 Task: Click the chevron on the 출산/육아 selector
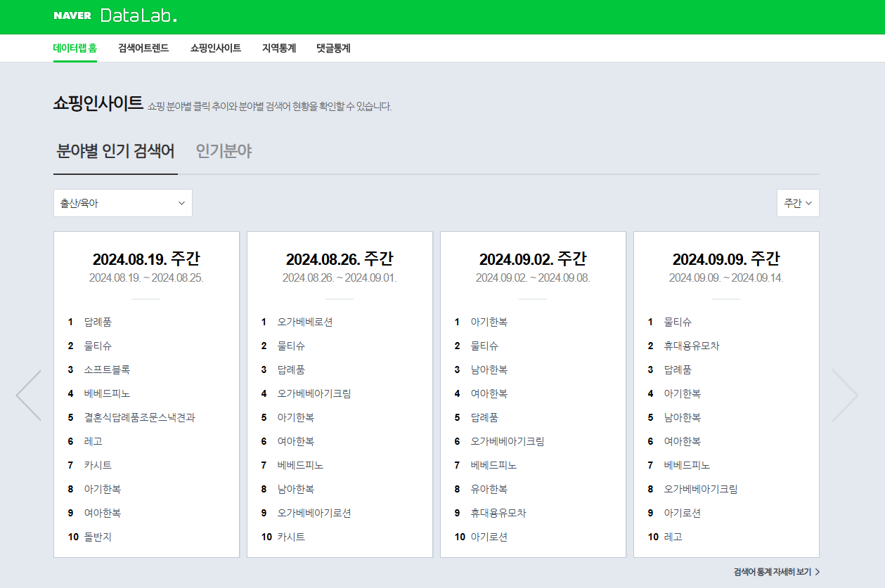(182, 202)
